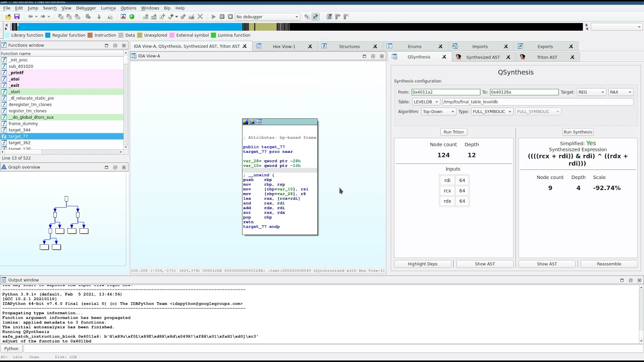This screenshot has height=362, width=644.
Task: Open the Lumina menu
Action: coord(108,8)
